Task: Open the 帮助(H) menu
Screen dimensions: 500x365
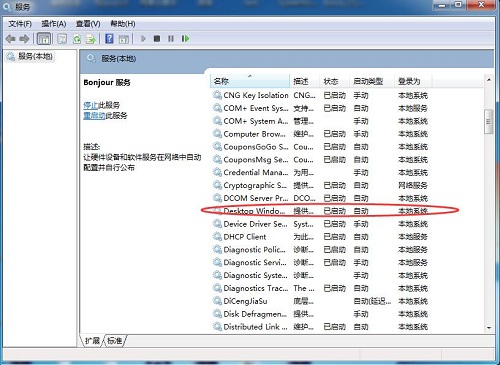Action: pyautogui.click(x=123, y=24)
